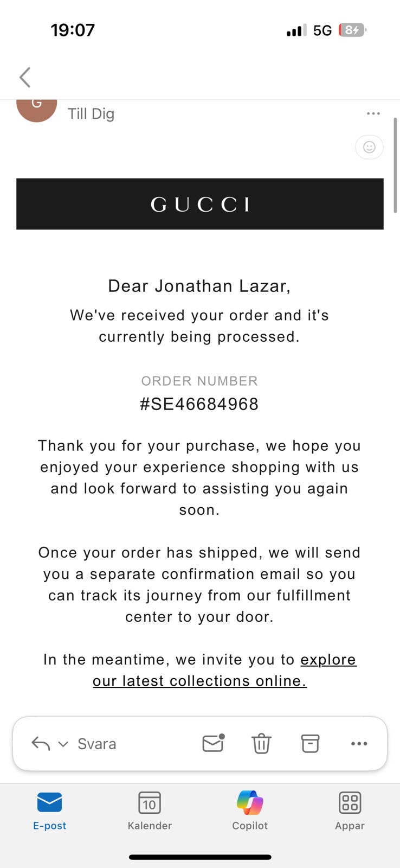Viewport: 400px width, 868px height.
Task: Tap the Svara reply field
Action: tap(97, 744)
